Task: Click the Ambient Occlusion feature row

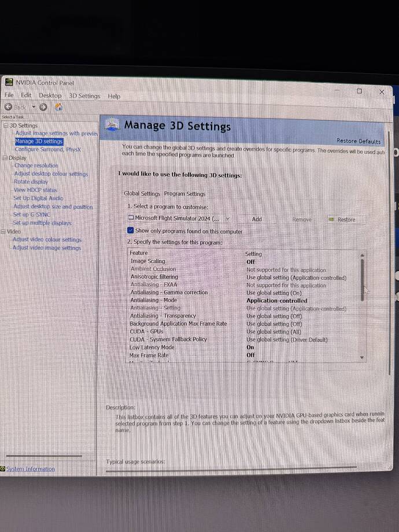Action: 245,269
